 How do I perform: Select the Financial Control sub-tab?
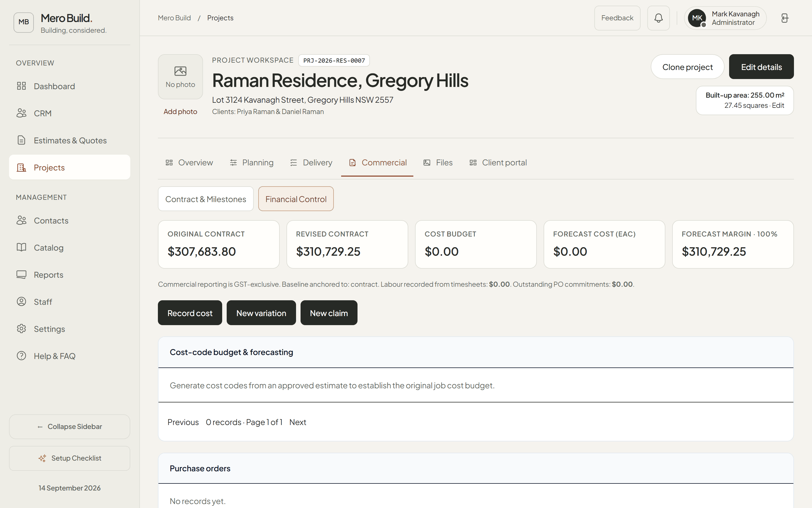[296, 199]
